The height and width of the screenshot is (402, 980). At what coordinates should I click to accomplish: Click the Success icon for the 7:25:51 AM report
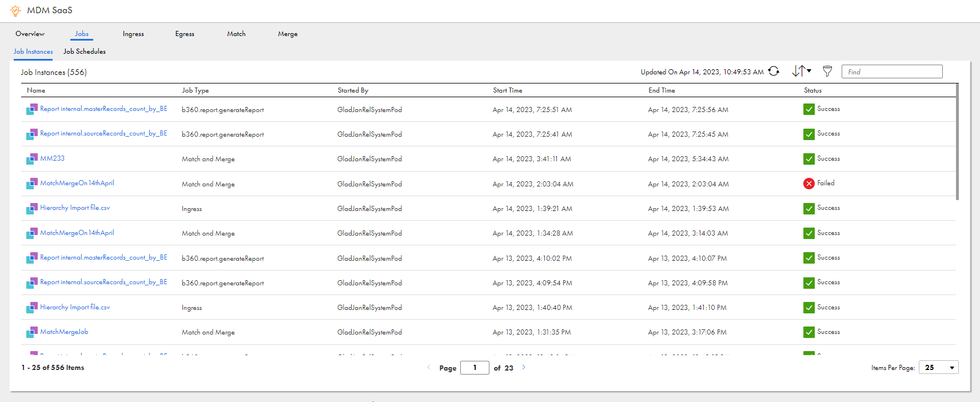(x=808, y=109)
